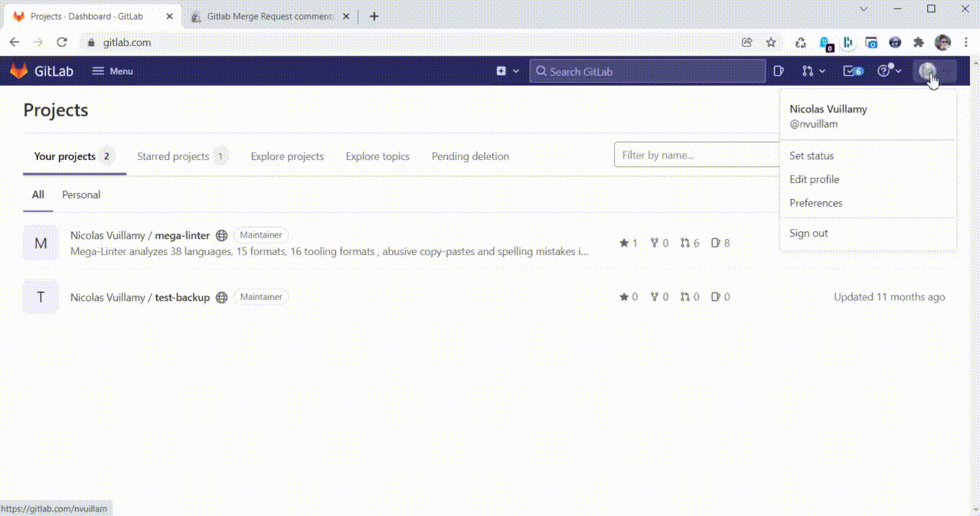Bookmark this page with star icon
This screenshot has height=516, width=980.
point(771,43)
